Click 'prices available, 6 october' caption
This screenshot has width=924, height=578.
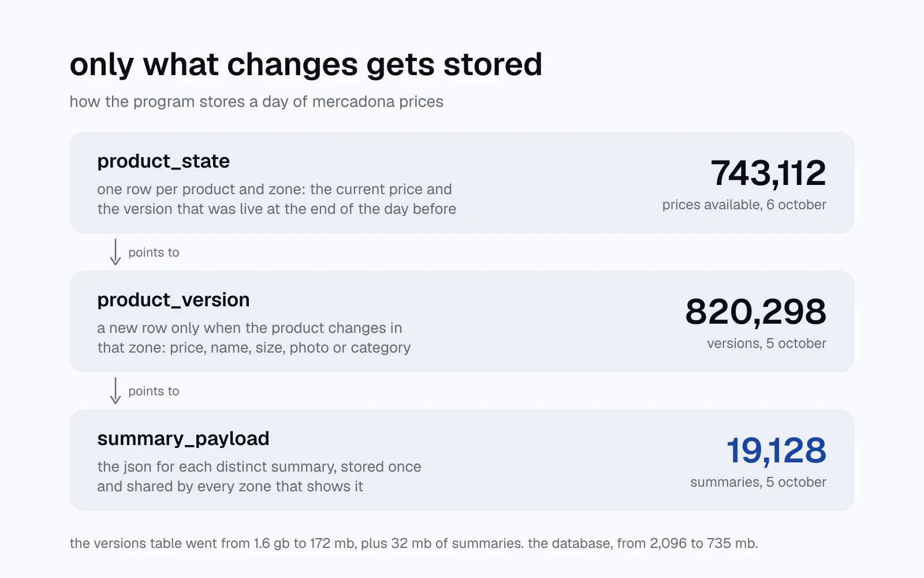[744, 205]
